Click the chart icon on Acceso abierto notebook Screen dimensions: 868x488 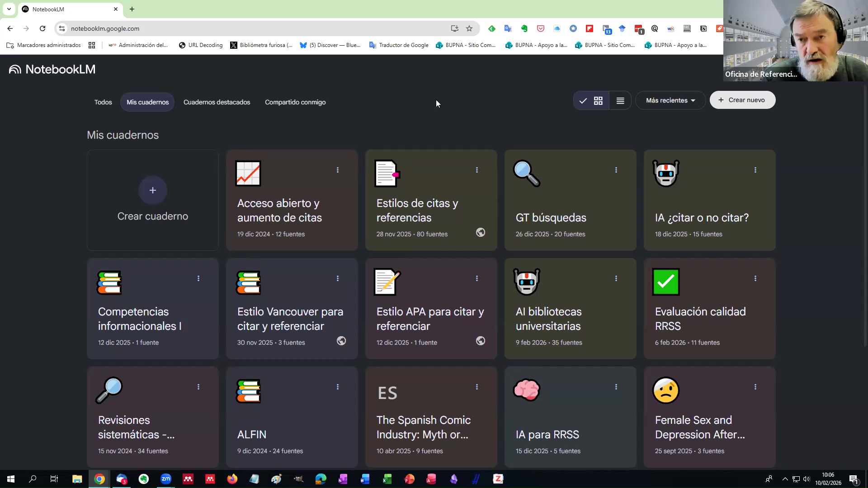(248, 173)
